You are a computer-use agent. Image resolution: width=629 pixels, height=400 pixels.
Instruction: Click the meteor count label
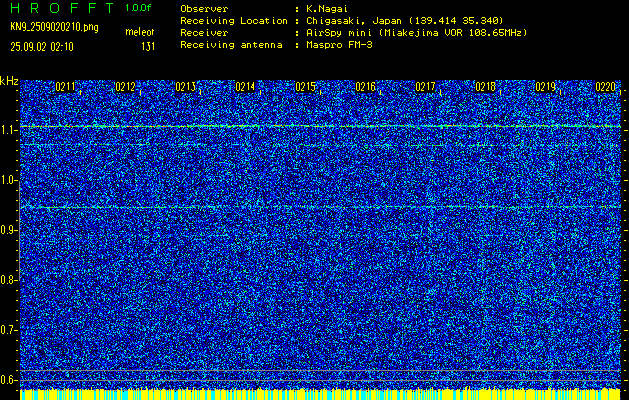click(x=140, y=32)
